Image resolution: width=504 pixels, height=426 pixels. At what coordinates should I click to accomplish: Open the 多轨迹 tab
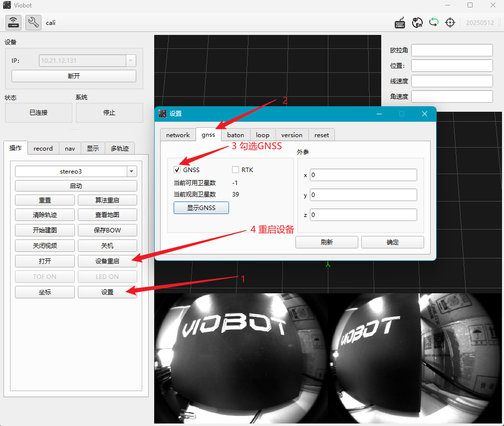click(x=120, y=149)
